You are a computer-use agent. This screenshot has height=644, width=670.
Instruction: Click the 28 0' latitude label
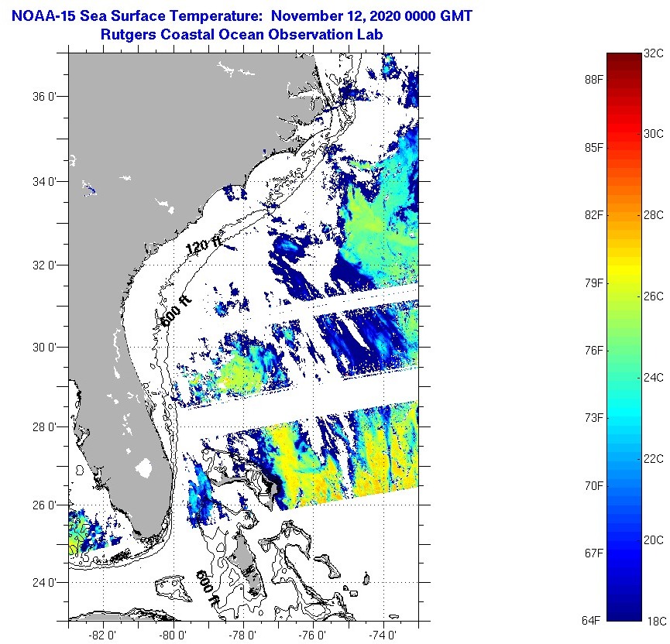tap(44, 426)
